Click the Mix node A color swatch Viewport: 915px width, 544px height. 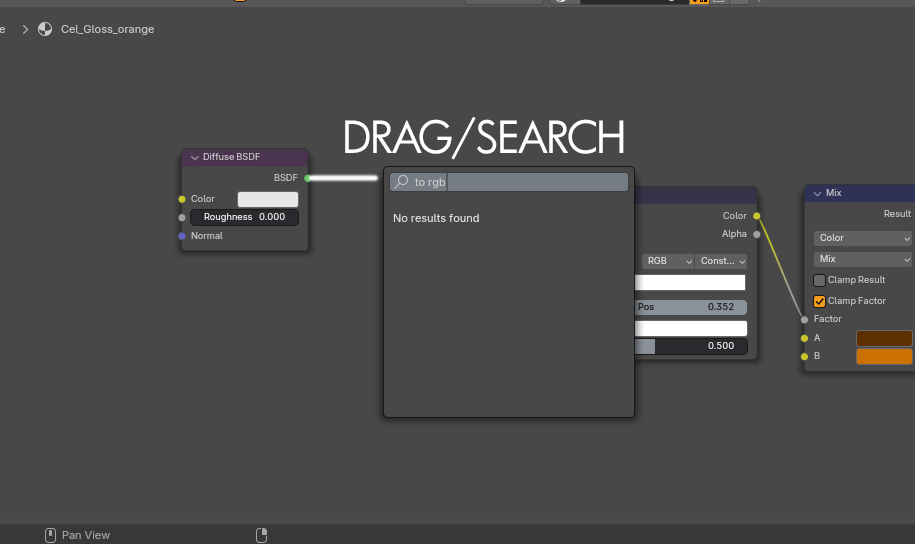884,338
